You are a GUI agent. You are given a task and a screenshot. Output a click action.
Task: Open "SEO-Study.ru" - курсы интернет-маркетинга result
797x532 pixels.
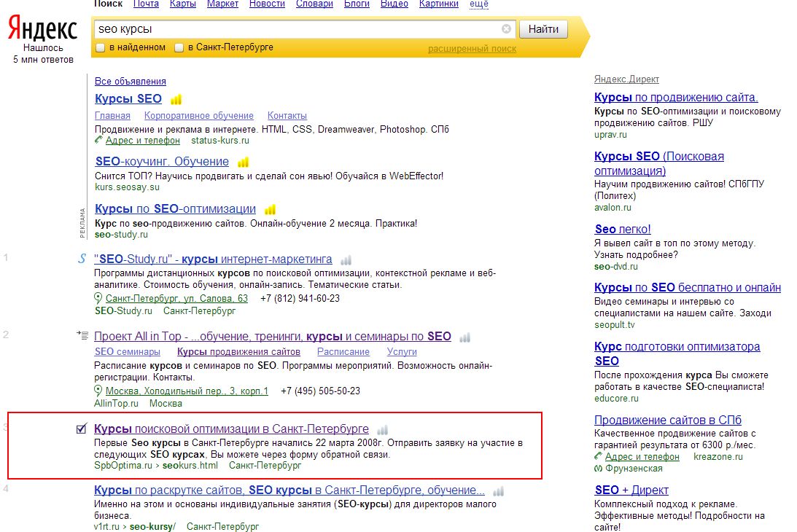click(x=213, y=259)
